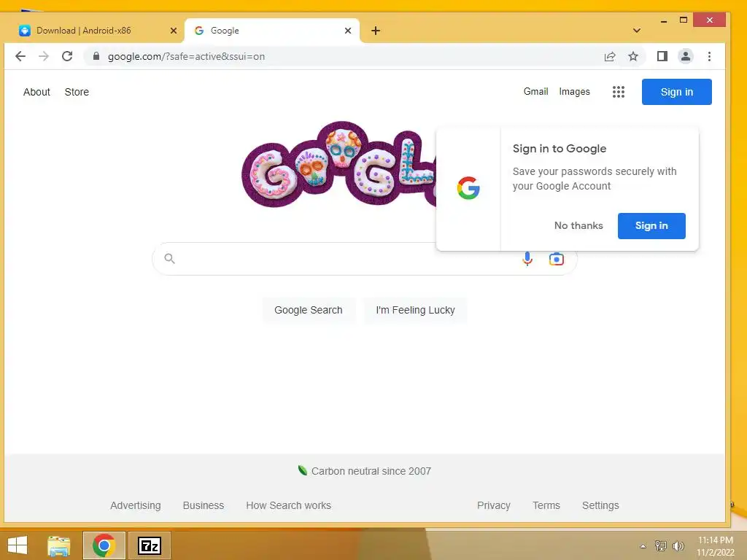
Task: Open the Advertising footer link
Action: (135, 505)
